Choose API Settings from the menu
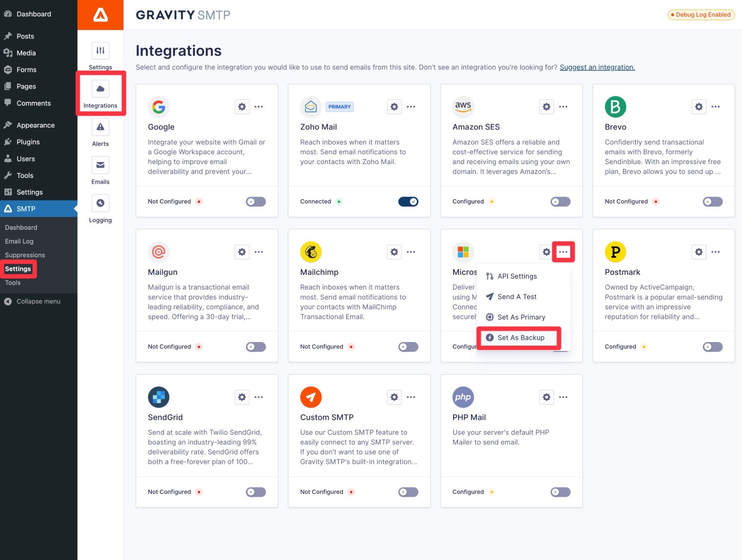Image resolution: width=742 pixels, height=560 pixels. [523, 276]
